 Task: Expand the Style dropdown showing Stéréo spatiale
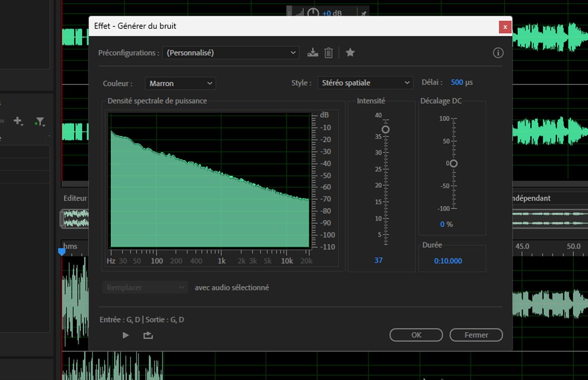coord(365,83)
